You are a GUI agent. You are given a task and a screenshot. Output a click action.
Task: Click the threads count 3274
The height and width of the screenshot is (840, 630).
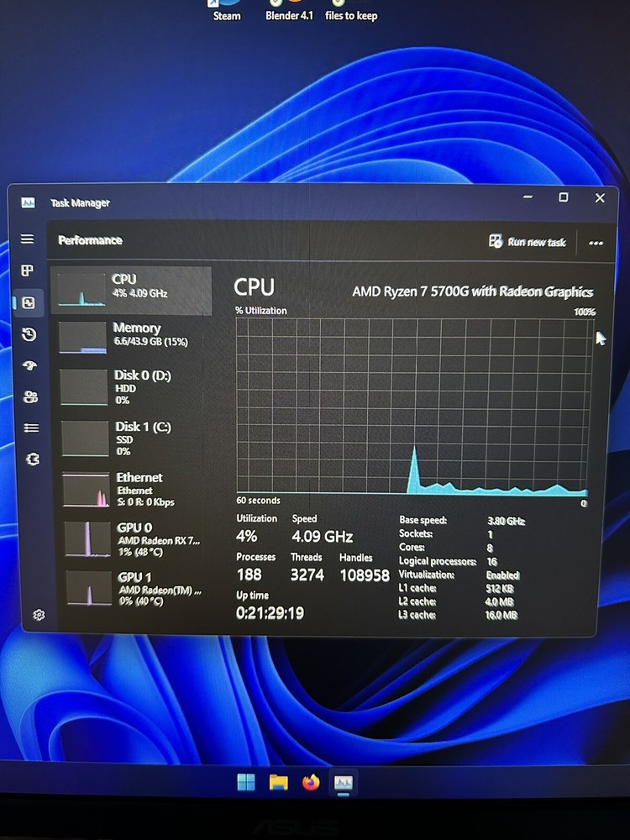(x=307, y=575)
